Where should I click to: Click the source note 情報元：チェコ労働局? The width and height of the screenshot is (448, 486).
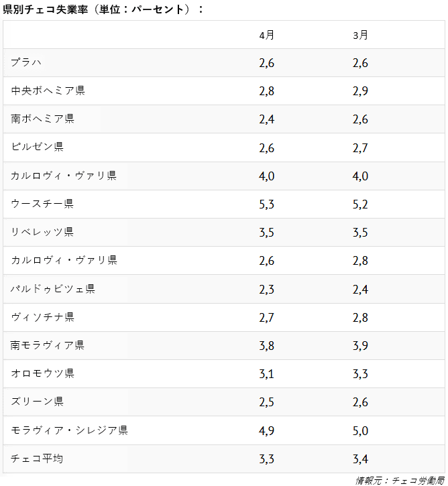[x=400, y=481]
